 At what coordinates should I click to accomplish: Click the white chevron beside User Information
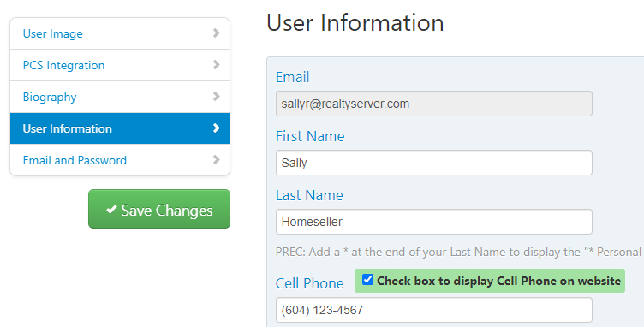[217, 128]
